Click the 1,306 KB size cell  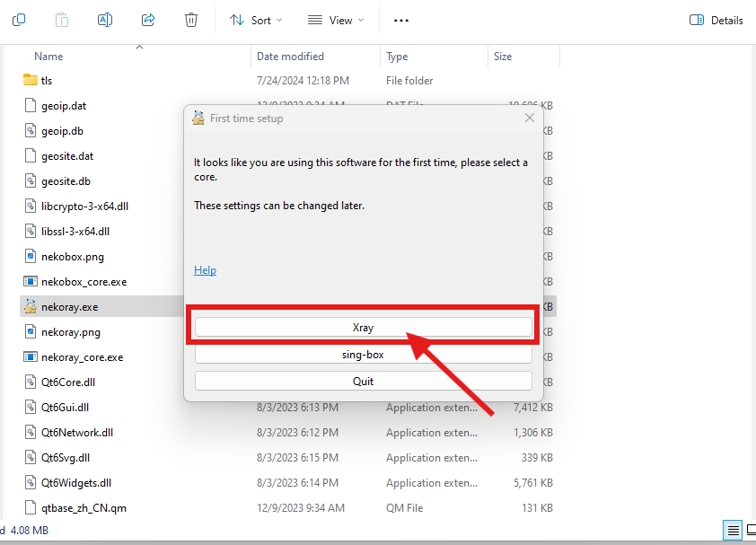click(532, 433)
